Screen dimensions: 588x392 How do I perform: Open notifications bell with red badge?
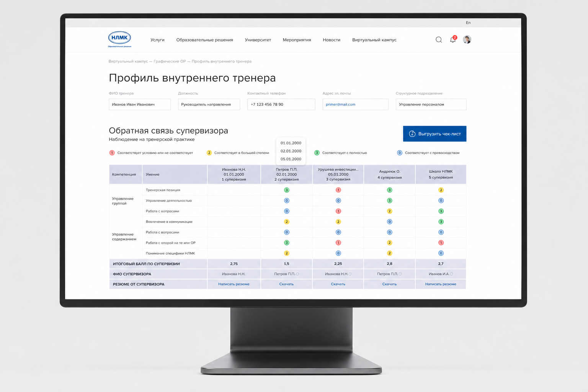pos(453,39)
